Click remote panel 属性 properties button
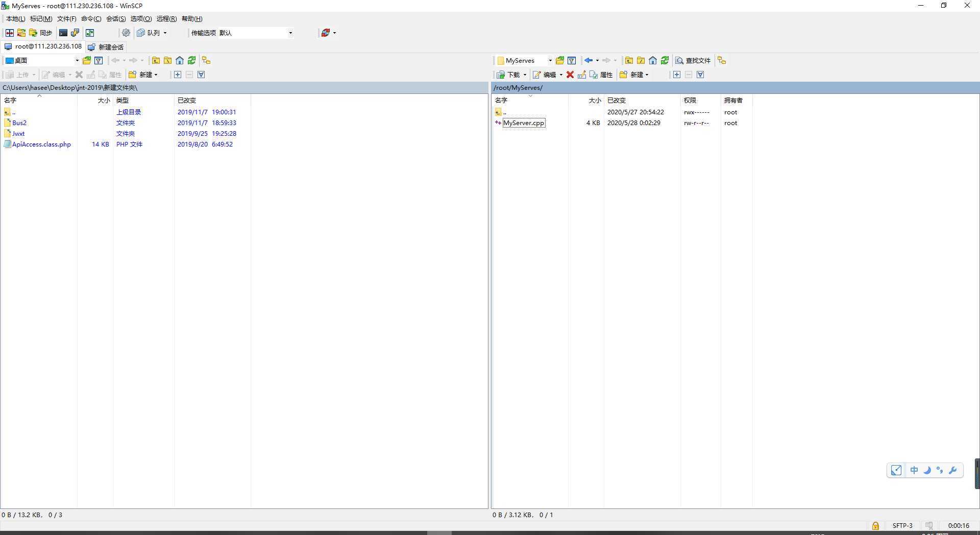The height and width of the screenshot is (535, 980). pyautogui.click(x=601, y=75)
